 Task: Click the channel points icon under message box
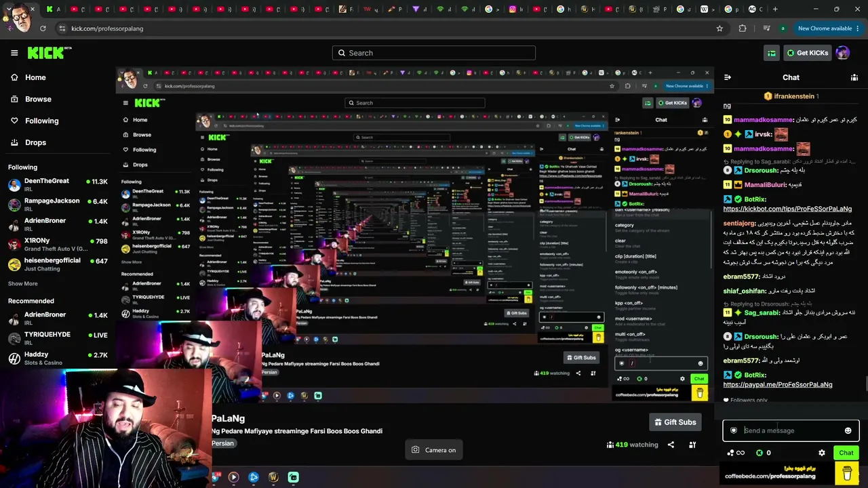731,453
